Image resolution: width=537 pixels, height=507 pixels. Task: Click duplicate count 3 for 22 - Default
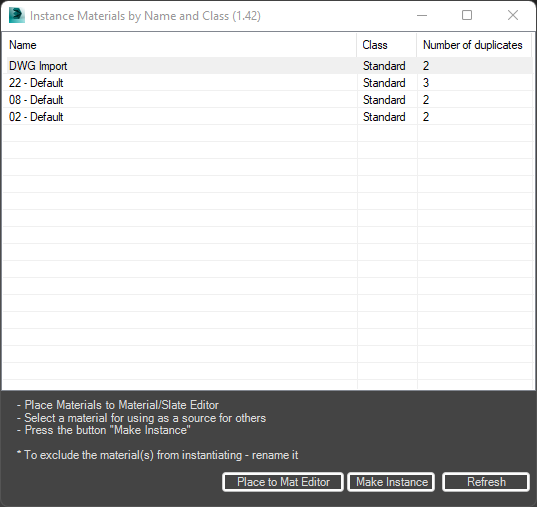(x=426, y=83)
